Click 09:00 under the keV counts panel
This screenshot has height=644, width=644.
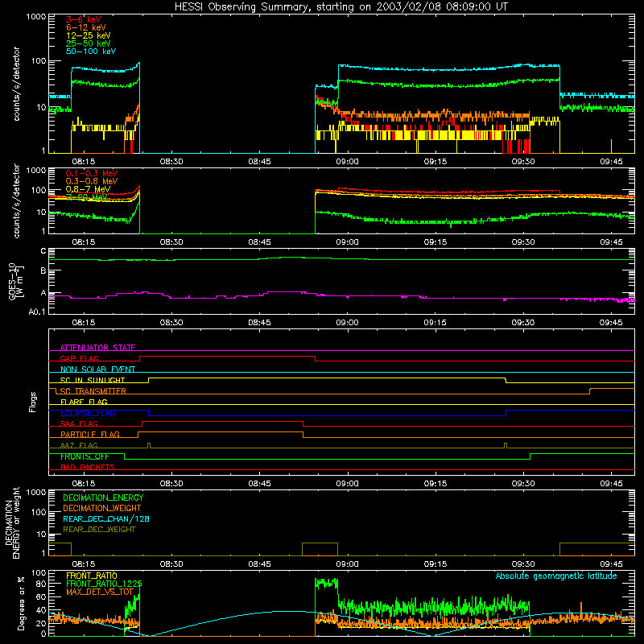click(348, 162)
